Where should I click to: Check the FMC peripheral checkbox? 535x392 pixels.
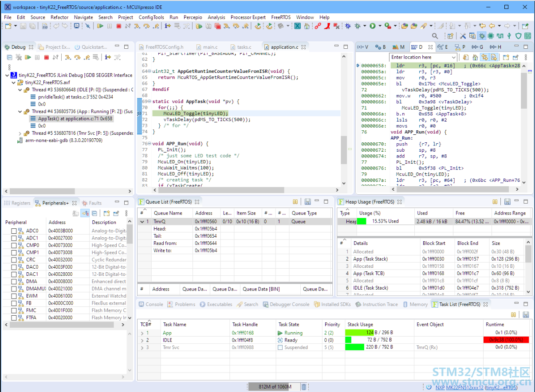coord(14,310)
